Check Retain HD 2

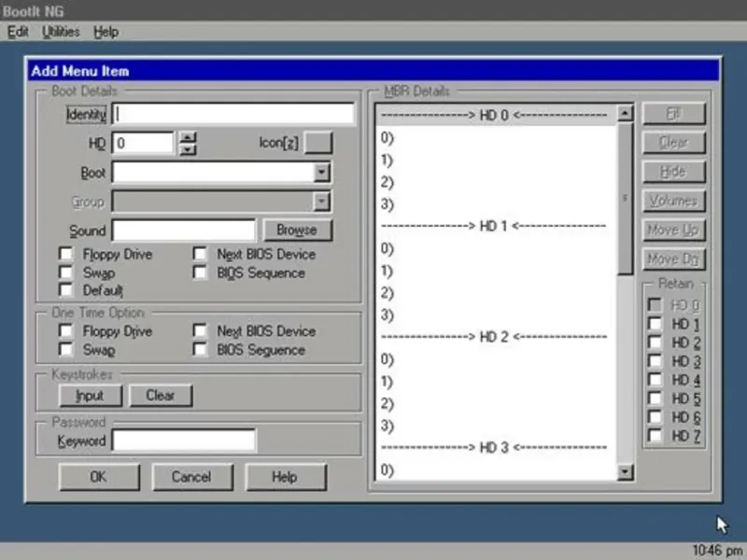655,343
